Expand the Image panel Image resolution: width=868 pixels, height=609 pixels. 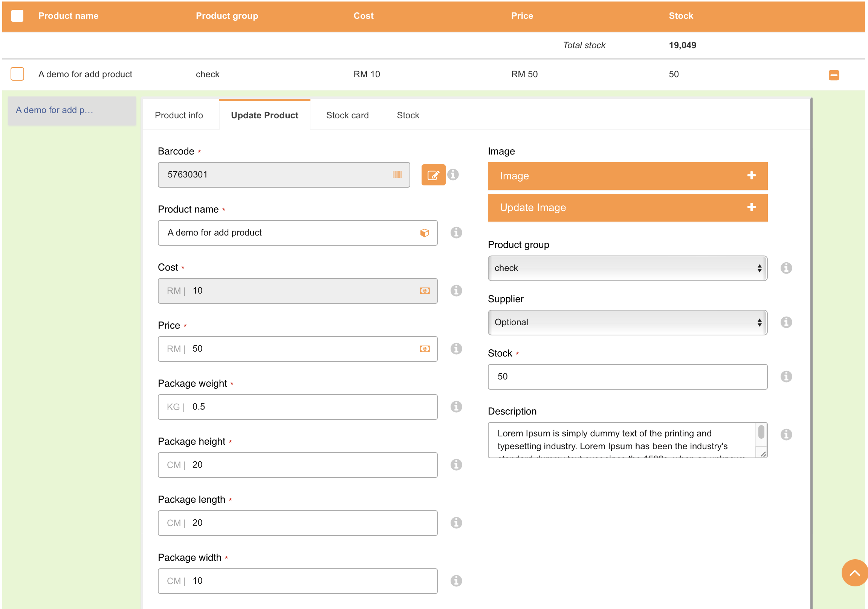tap(627, 176)
